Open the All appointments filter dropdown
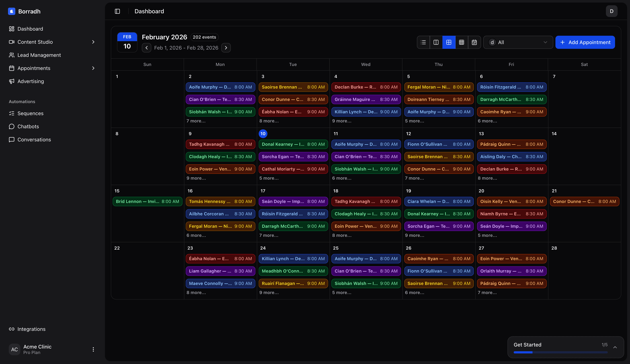Screen dimensions: 630x364 [518, 42]
